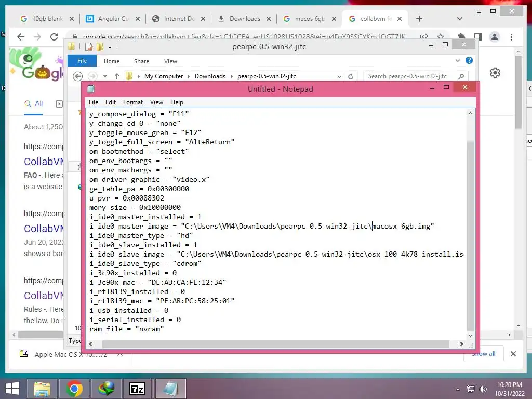This screenshot has height=399, width=532.
Task: Open Notepad Edit menu
Action: click(111, 102)
